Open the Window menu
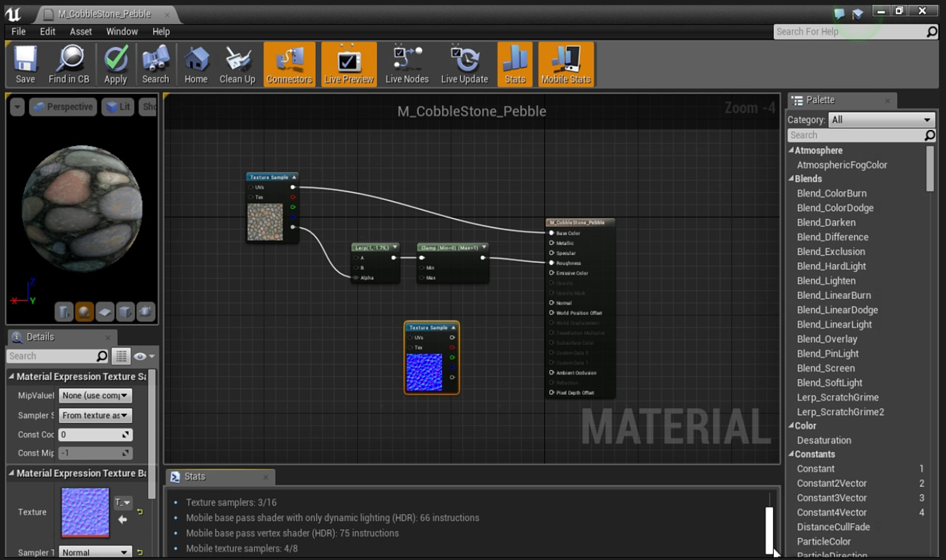The image size is (946, 560). coord(122,32)
